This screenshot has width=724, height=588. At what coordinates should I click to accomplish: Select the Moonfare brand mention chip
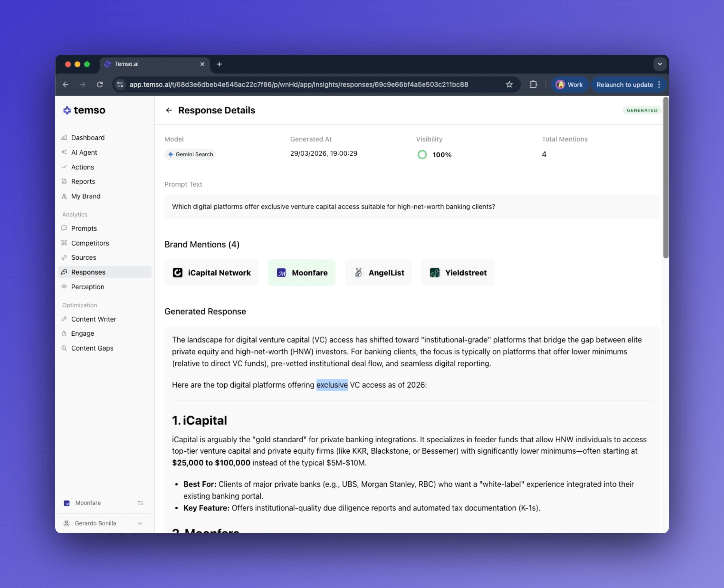coord(301,273)
